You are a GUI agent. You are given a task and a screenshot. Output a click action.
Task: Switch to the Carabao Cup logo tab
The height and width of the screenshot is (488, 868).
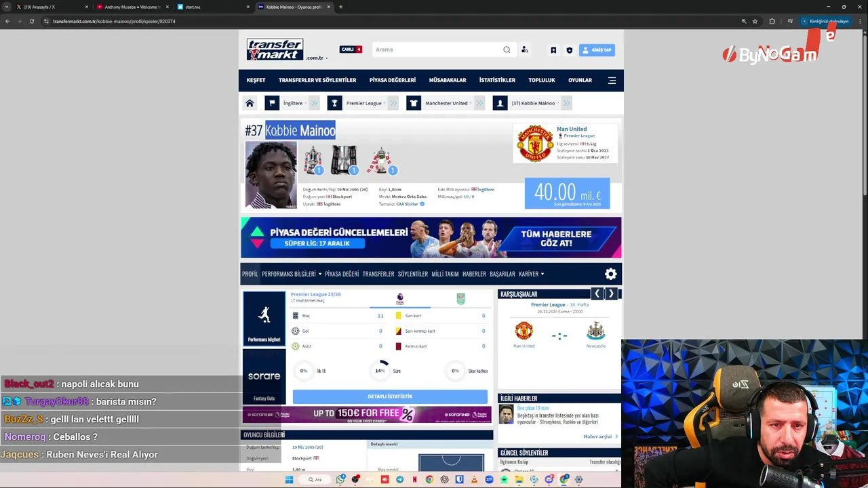tap(460, 299)
